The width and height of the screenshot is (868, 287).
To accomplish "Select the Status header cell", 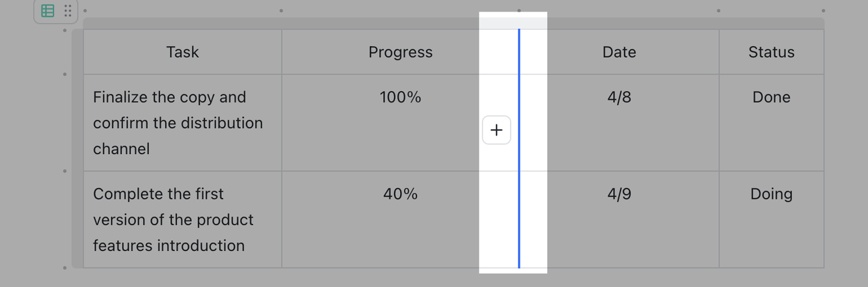I will pos(771,52).
